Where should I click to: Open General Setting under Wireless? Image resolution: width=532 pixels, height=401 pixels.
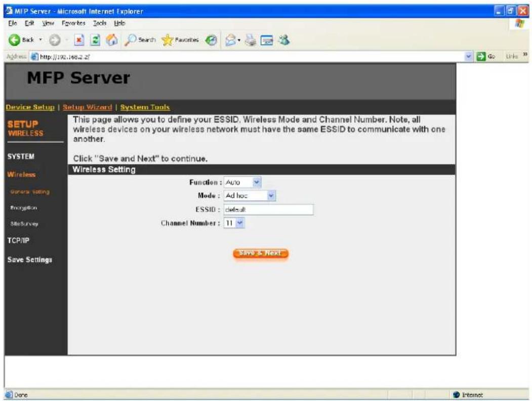[30, 192]
